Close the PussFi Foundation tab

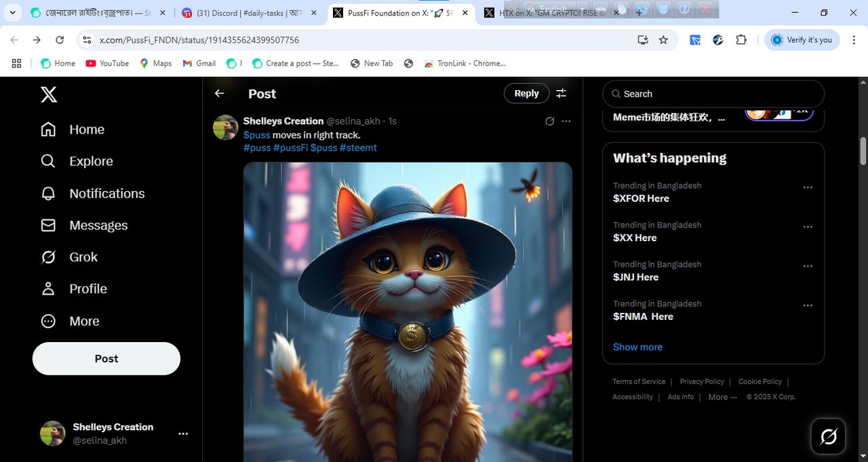pyautogui.click(x=467, y=13)
